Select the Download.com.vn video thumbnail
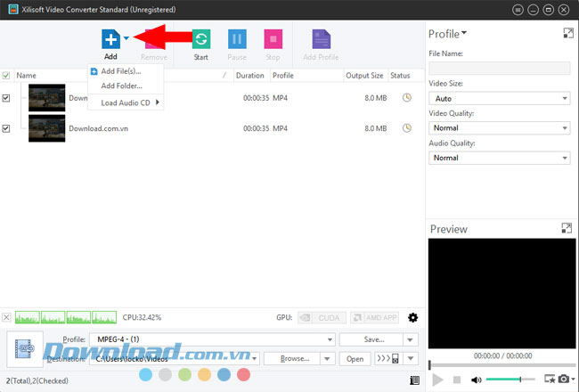The width and height of the screenshot is (579, 392). (47, 128)
